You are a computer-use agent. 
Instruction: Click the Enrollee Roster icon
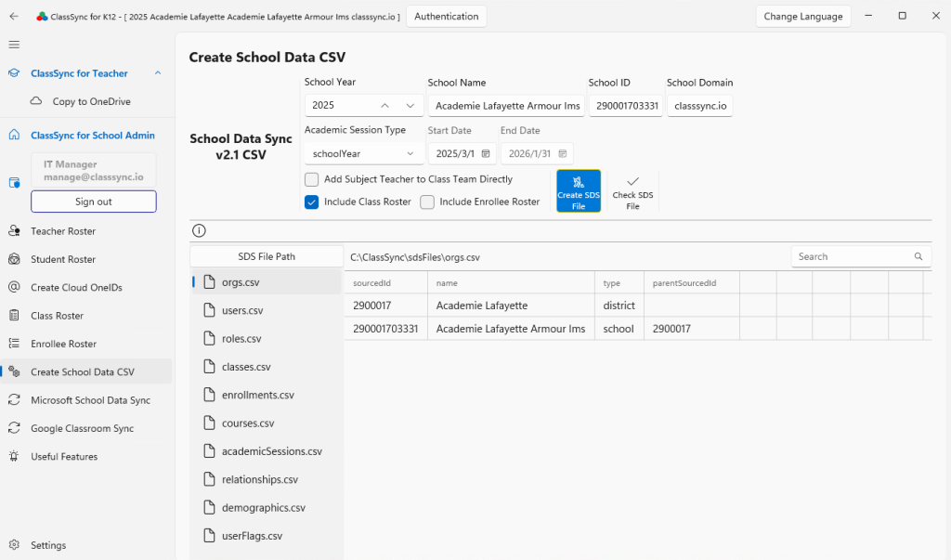tap(14, 344)
